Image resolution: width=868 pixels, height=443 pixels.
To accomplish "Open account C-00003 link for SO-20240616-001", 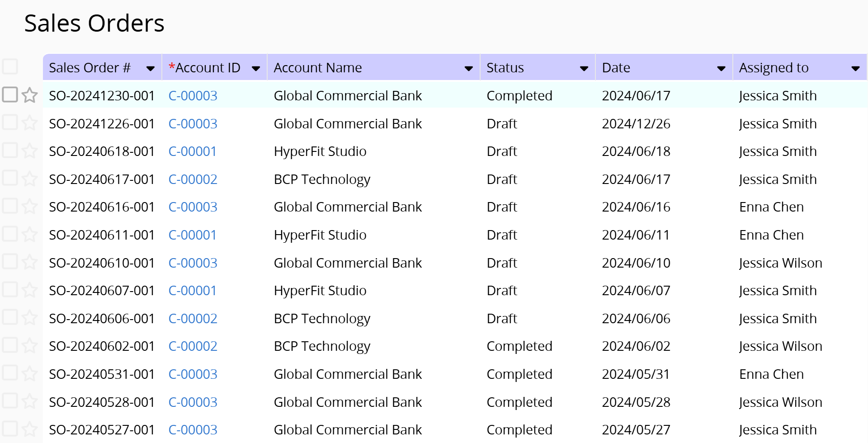I will tap(193, 207).
